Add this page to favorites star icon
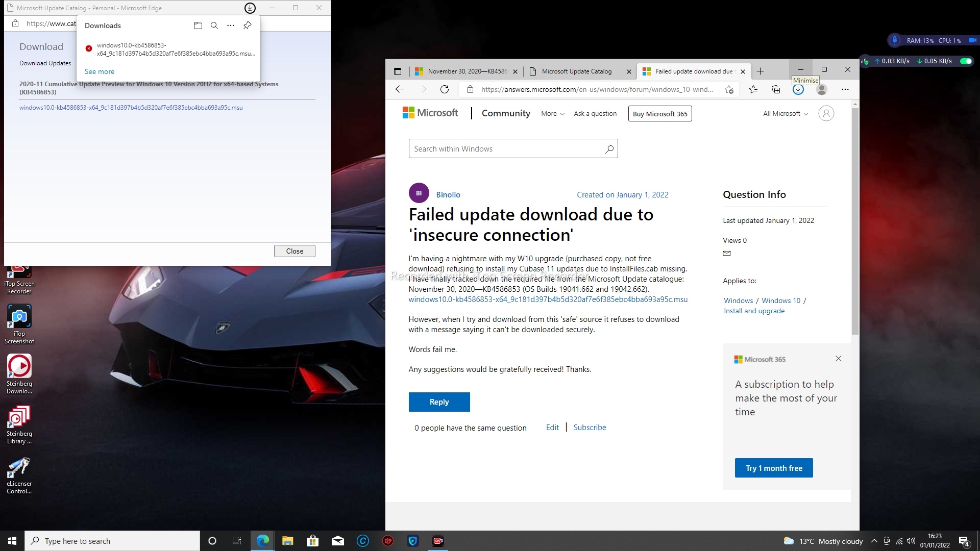The image size is (980, 551). pyautogui.click(x=729, y=89)
